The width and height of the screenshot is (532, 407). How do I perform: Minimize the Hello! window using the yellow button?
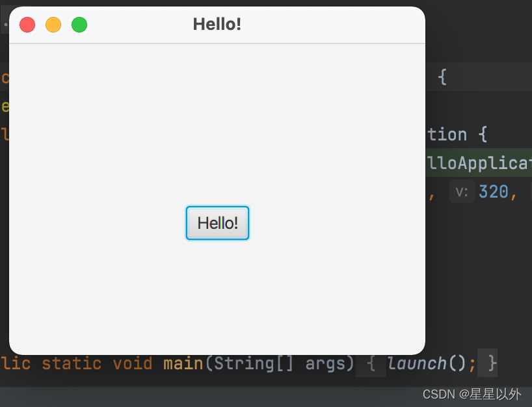point(53,25)
